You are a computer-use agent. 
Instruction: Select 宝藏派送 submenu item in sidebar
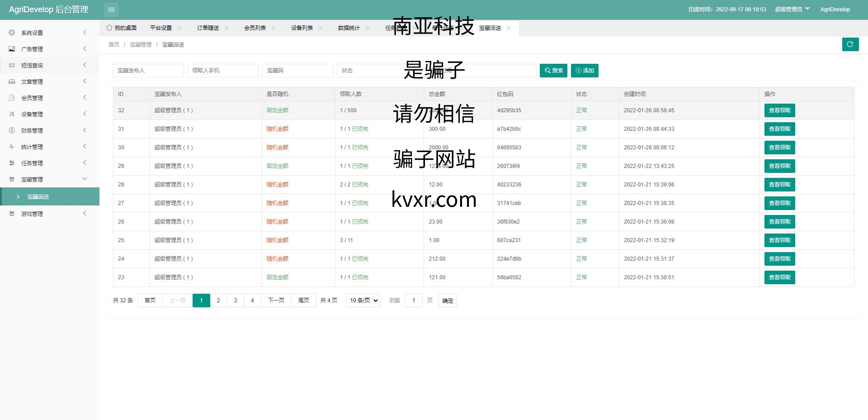[50, 196]
